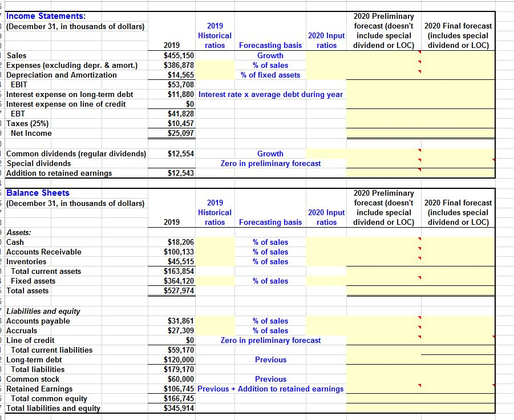This screenshot has height=420, width=514.
Task: Select the yellow 2020 Input ratio cell for Sales
Action: pyautogui.click(x=326, y=55)
